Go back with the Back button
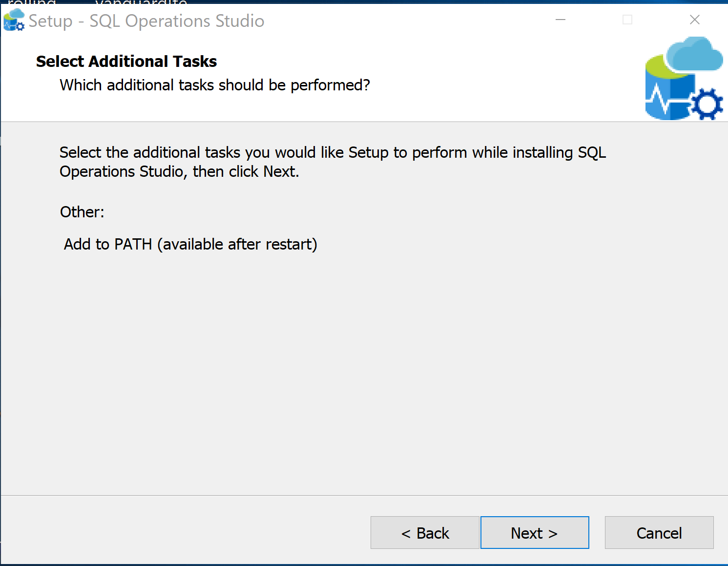Image resolution: width=728 pixels, height=566 pixels. 425,533
